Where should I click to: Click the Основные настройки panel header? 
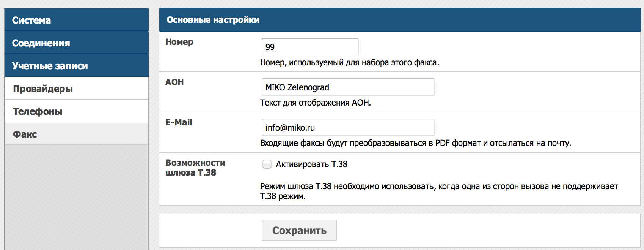(400, 20)
